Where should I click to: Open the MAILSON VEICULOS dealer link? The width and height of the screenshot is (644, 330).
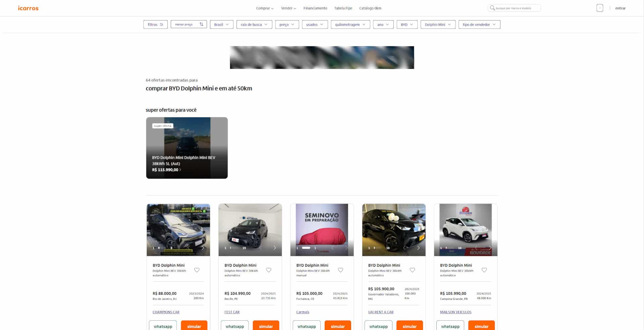[455, 312]
